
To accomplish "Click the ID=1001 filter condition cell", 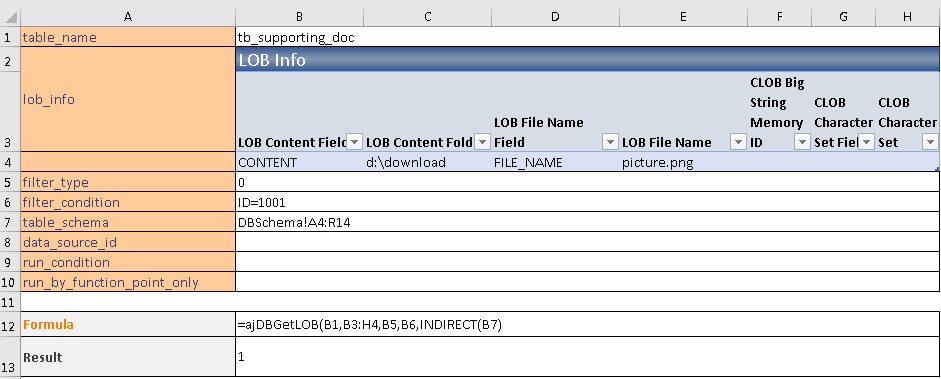I will 588,202.
